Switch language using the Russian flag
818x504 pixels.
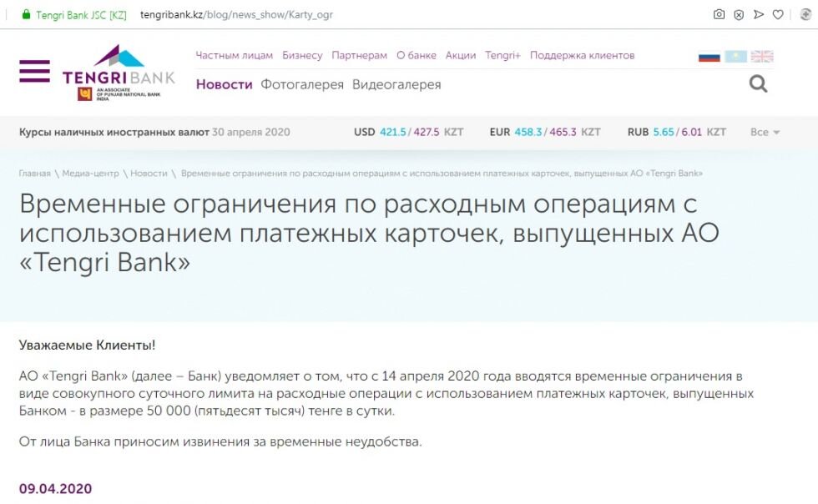pyautogui.click(x=709, y=57)
